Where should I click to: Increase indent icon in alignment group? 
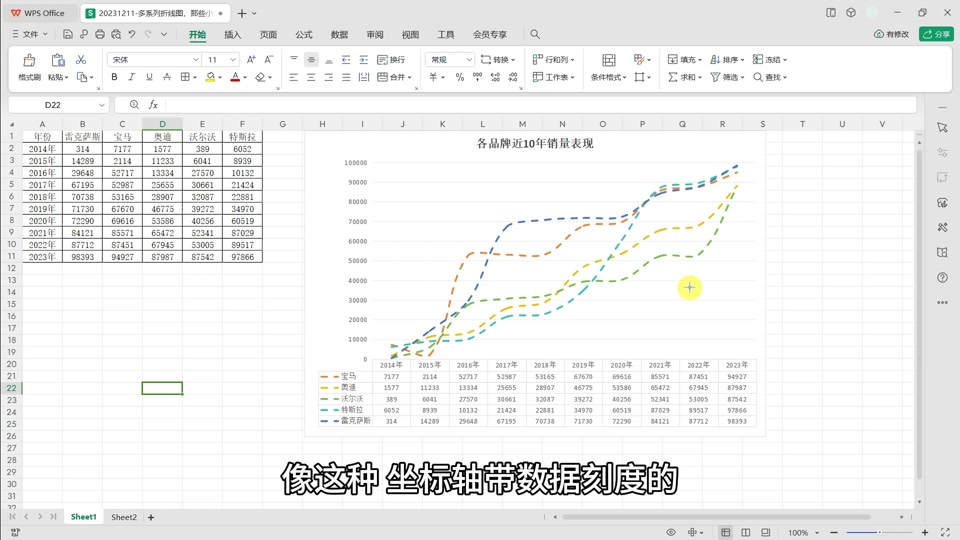pyautogui.click(x=364, y=59)
